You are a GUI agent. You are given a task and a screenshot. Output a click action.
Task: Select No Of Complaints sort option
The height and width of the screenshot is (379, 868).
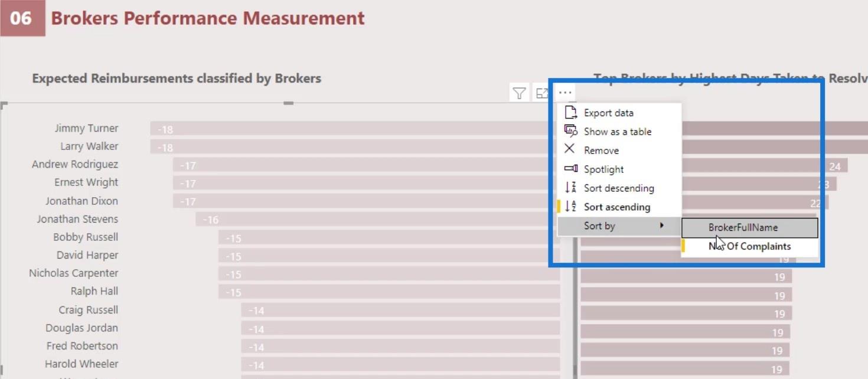pos(750,246)
